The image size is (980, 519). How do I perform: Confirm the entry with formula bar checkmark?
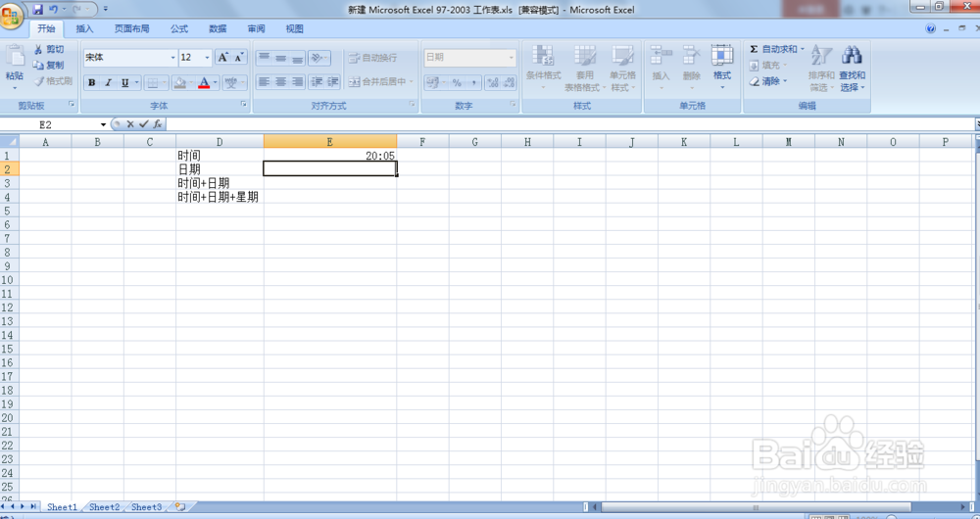(x=144, y=124)
